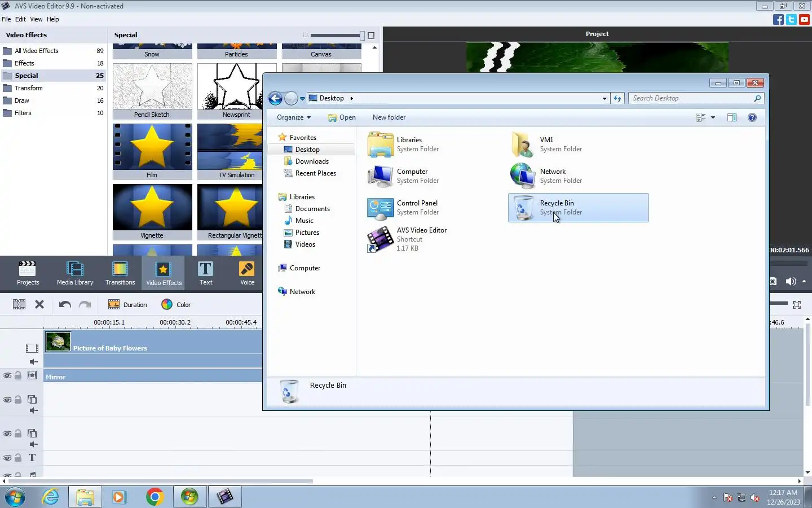Open the Voice recording section

[247, 273]
